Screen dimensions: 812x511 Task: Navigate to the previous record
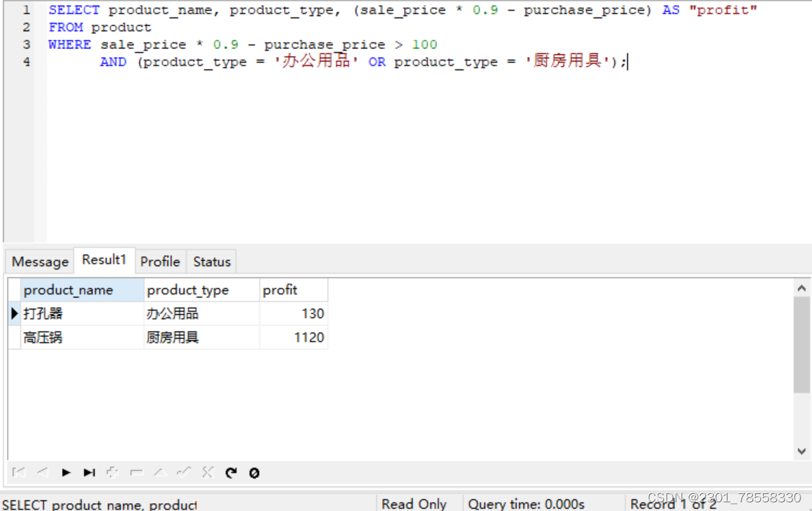pos(42,473)
